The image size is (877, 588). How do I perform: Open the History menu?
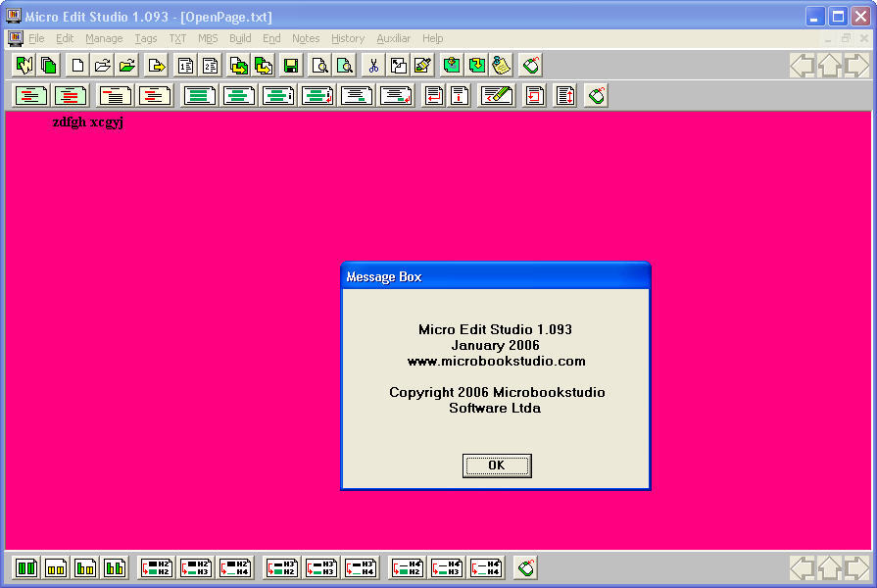click(x=347, y=38)
